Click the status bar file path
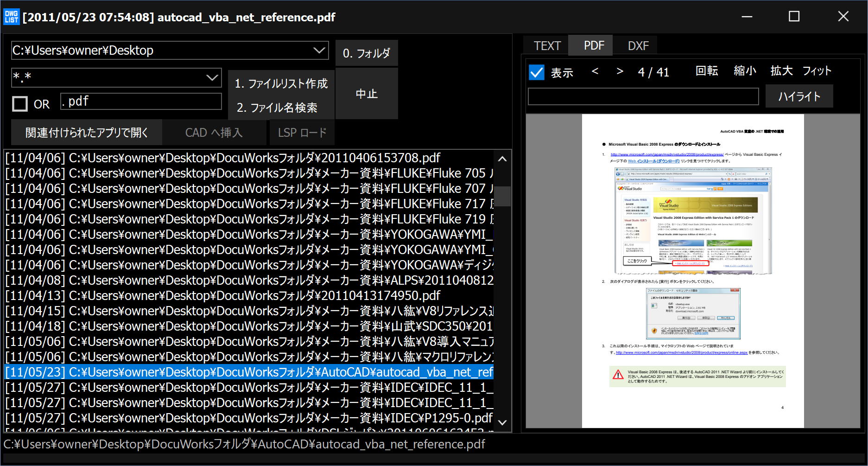The height and width of the screenshot is (466, 868). pyautogui.click(x=244, y=444)
